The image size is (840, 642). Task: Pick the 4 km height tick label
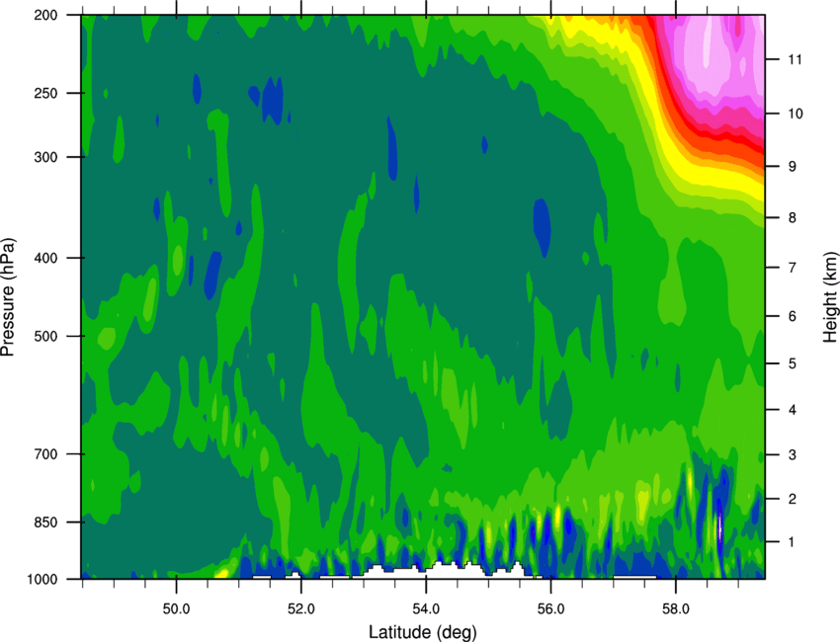tap(792, 410)
